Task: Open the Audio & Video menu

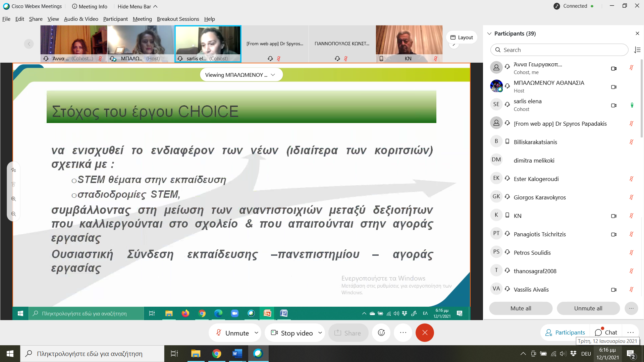Action: (x=81, y=19)
